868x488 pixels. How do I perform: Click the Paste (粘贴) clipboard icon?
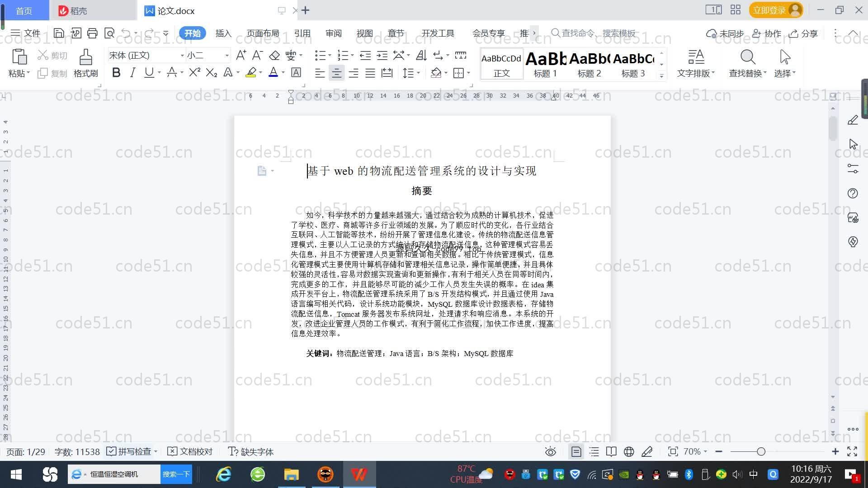[x=19, y=57]
